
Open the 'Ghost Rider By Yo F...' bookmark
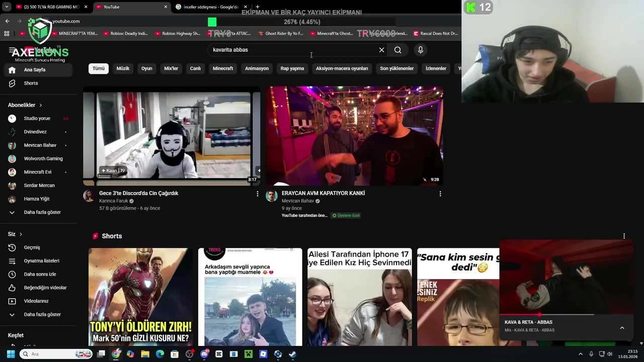(x=280, y=34)
